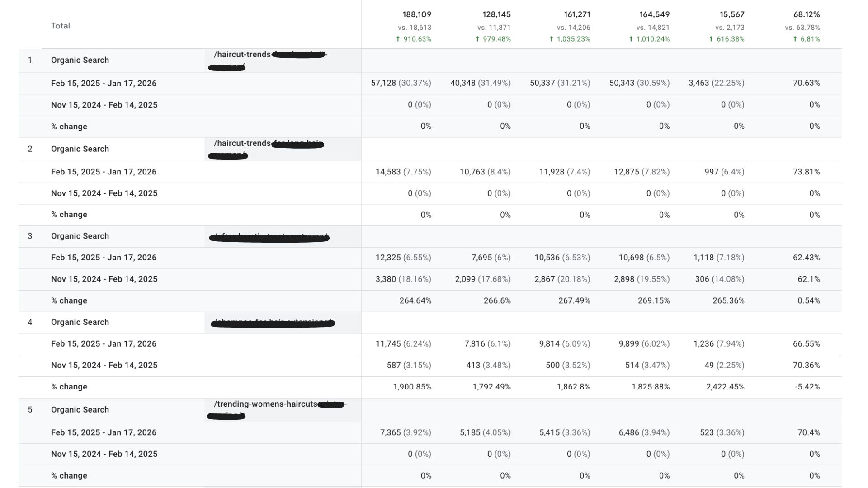Click the 7,365 (3.92%) cell
Viewport: 868px width, 488px height.
(406, 432)
